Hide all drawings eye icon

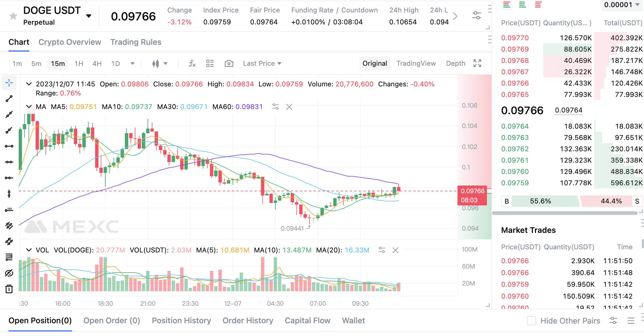tap(9, 273)
